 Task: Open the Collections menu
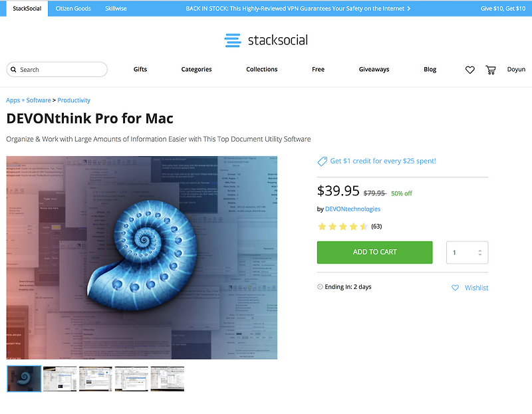click(261, 70)
